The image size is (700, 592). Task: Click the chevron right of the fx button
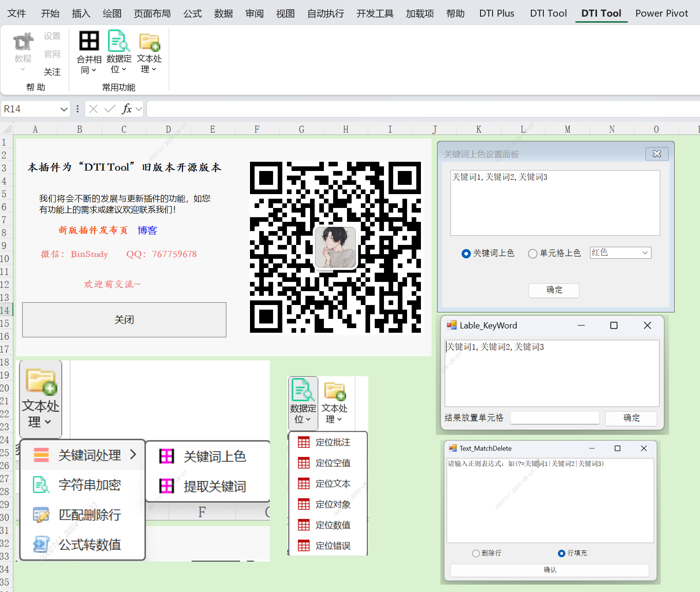(139, 109)
